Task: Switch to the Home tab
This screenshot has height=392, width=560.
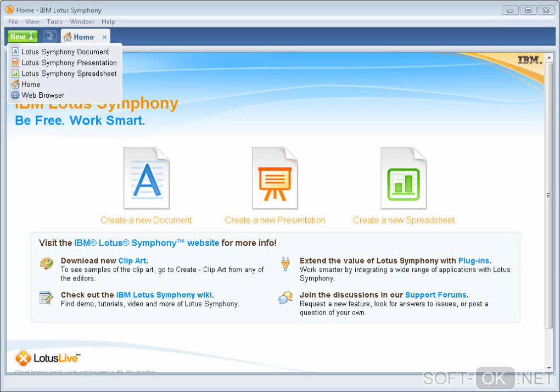Action: point(83,37)
